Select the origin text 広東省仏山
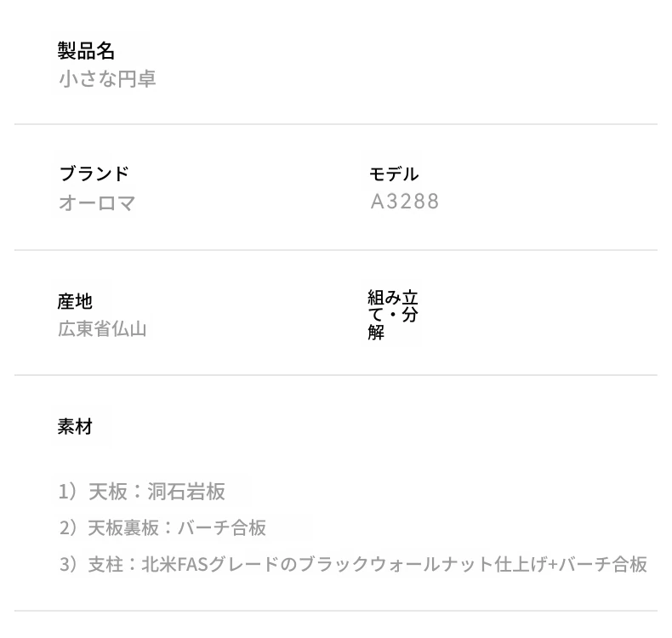This screenshot has width=672, height=638. tap(102, 329)
